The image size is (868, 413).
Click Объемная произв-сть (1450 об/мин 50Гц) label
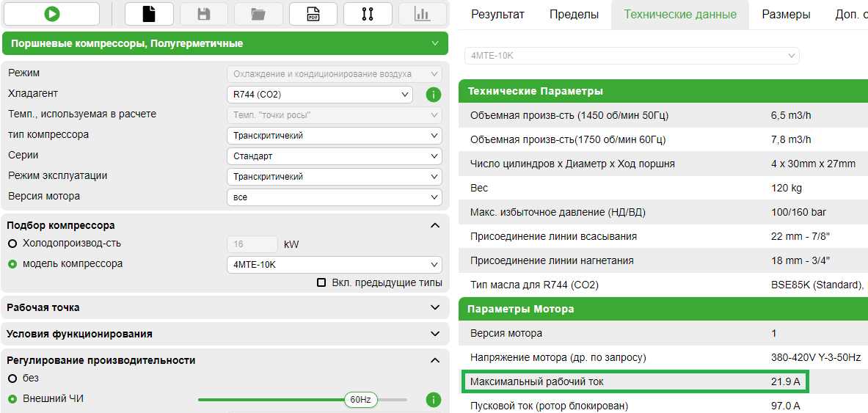coord(569,115)
